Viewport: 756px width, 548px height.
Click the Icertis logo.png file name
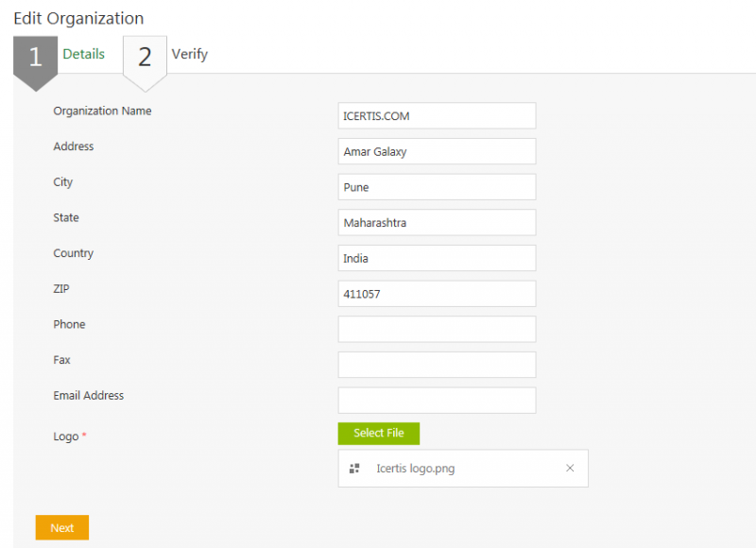point(415,469)
